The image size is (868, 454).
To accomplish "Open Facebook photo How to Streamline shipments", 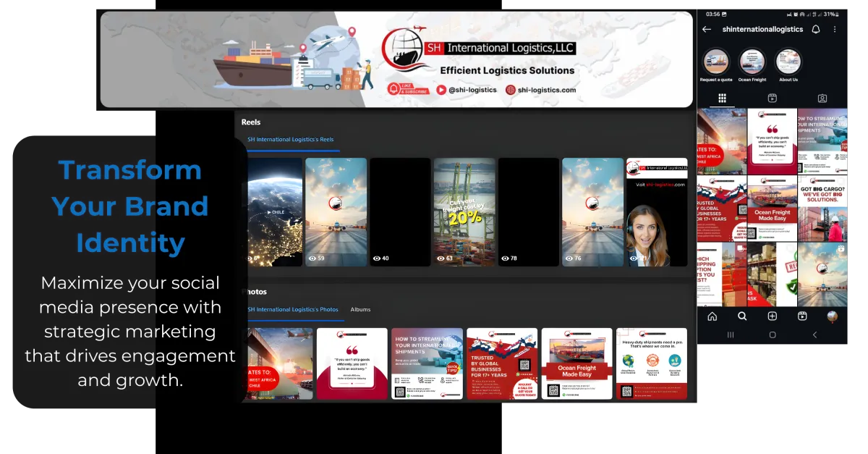I will (427, 363).
